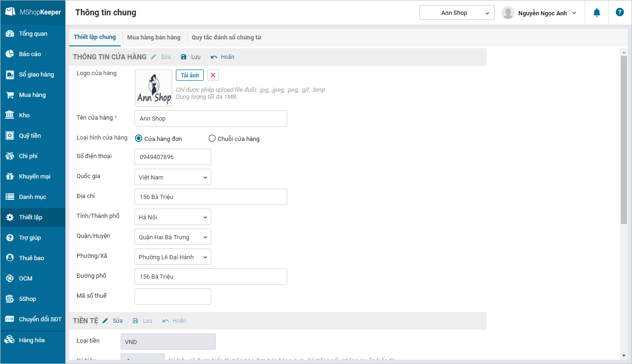Image resolution: width=632 pixels, height=364 pixels.
Task: Open Quận Hai Bà Trưng dropdown
Action: pyautogui.click(x=173, y=237)
